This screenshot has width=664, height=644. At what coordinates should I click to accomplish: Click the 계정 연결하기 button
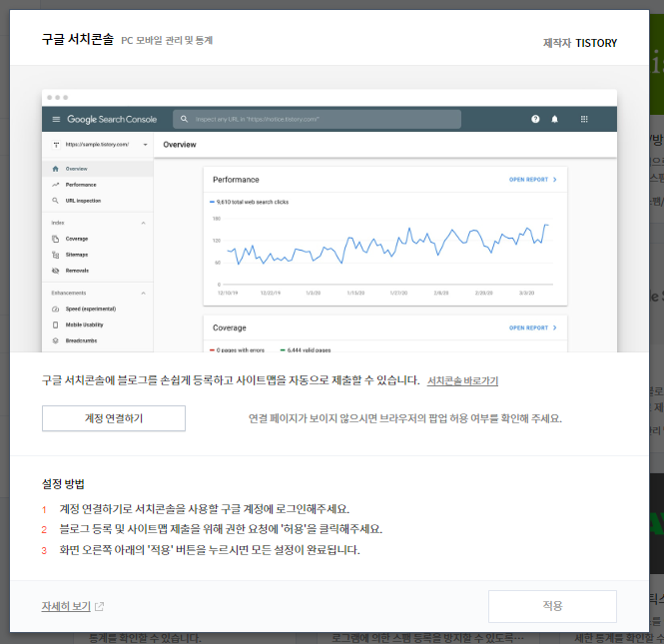[114, 418]
